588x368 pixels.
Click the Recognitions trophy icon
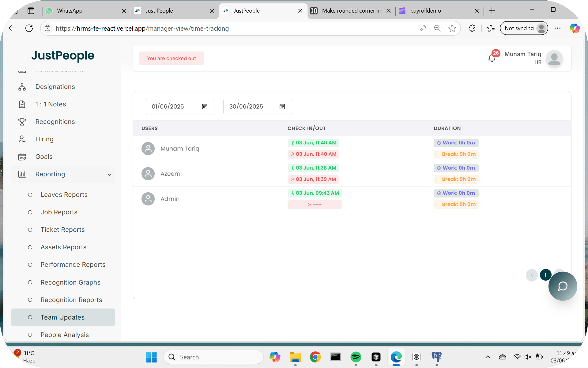[22, 122]
